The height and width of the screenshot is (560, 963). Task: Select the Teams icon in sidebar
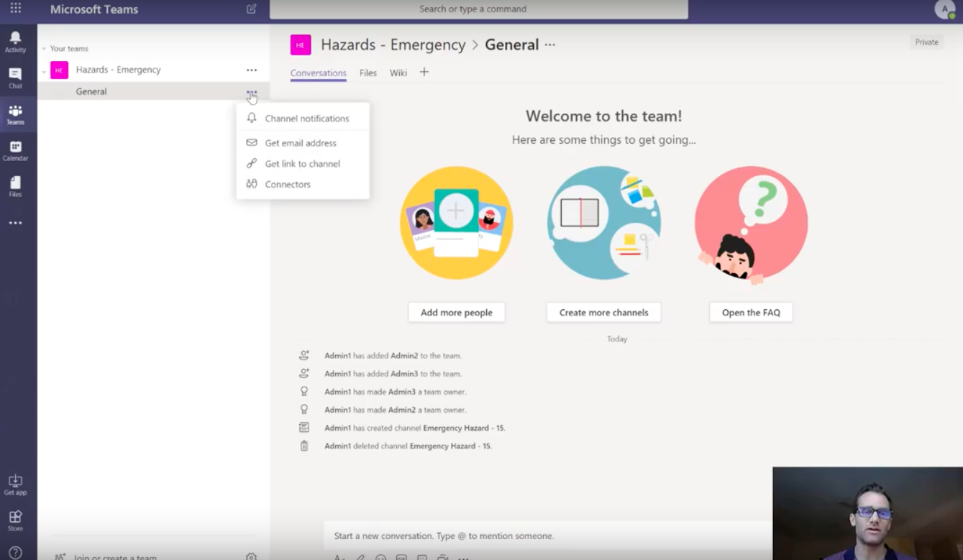tap(15, 114)
